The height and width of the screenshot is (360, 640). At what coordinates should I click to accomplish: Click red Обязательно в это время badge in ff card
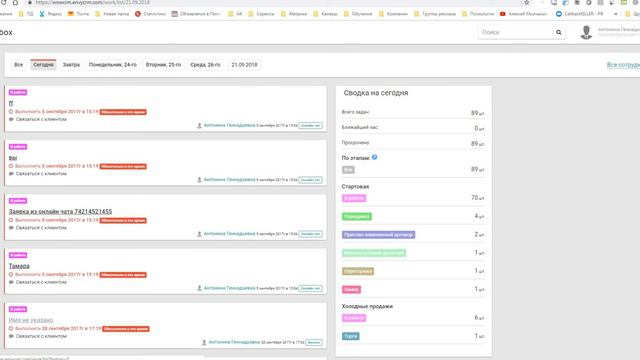click(x=123, y=112)
